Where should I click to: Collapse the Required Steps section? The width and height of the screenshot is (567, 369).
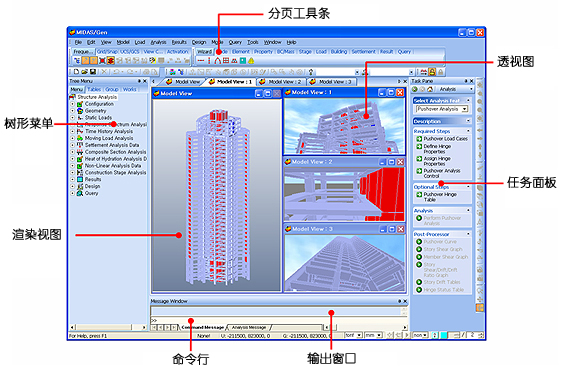(x=469, y=131)
